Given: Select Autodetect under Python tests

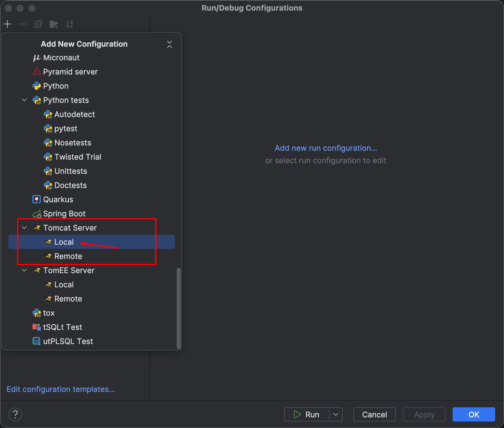Looking at the screenshot, I should click(x=92, y=114).
